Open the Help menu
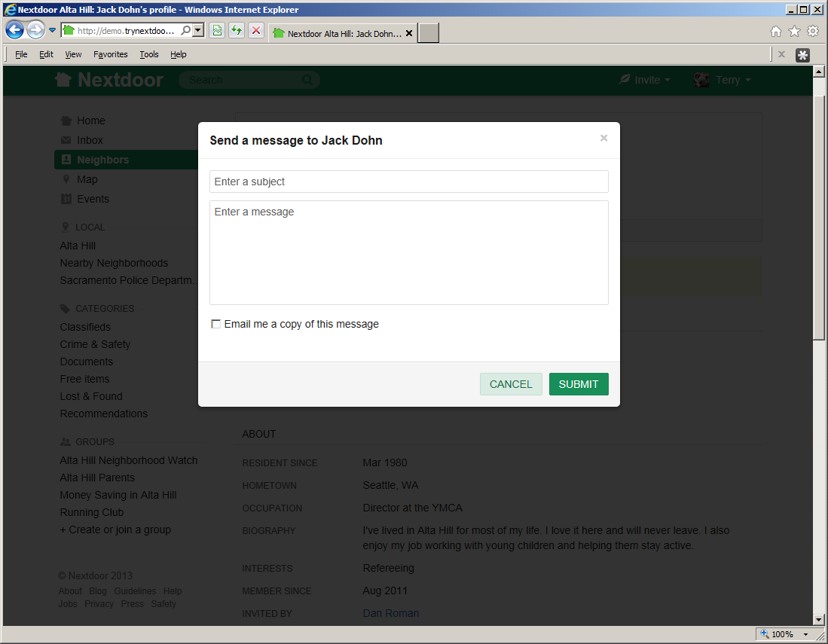 [178, 54]
